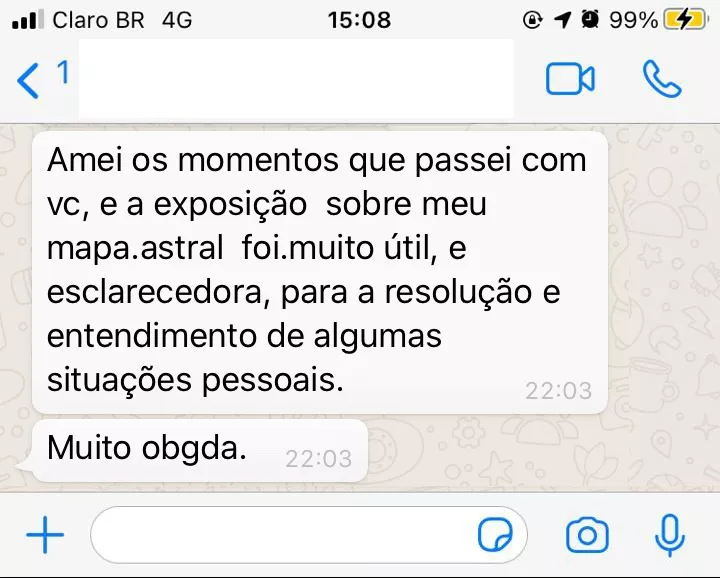Tap the unread count badge next to back arrow
This screenshot has width=720, height=578.
pos(63,72)
